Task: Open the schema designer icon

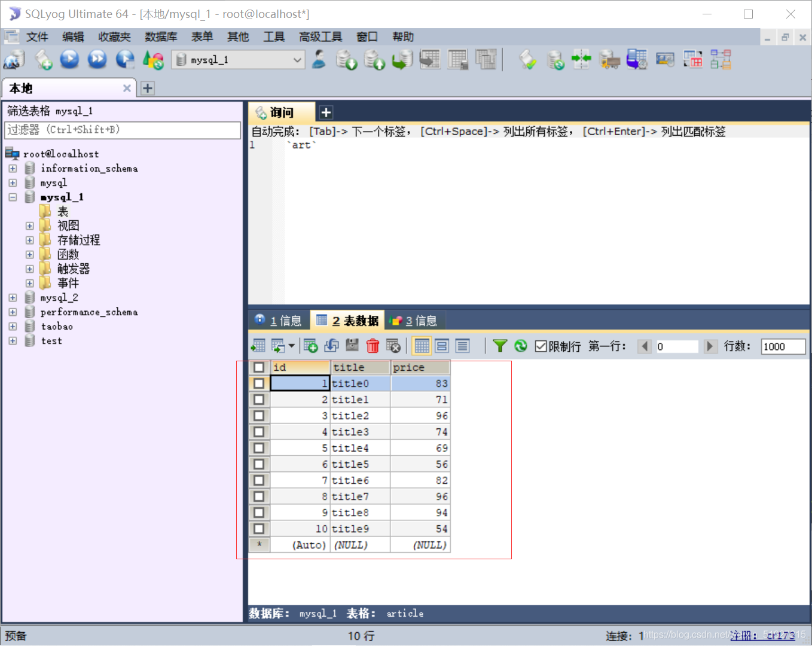Action: pyautogui.click(x=721, y=60)
